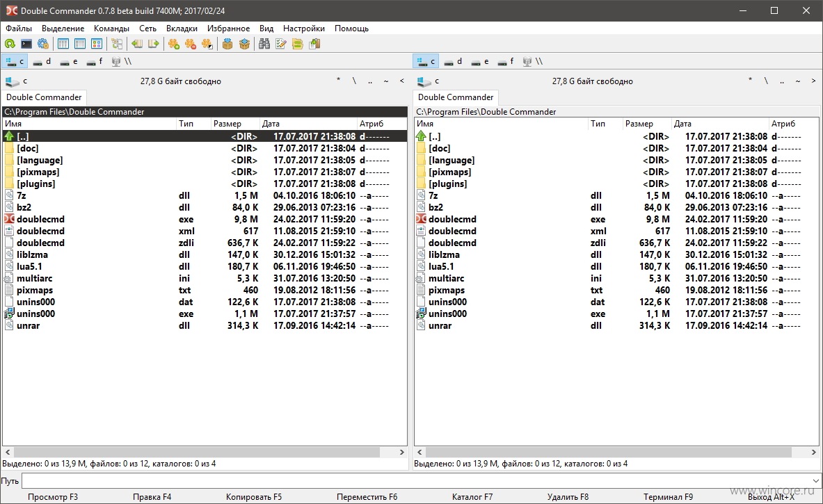Screen dimensions: 823x504
Task: Click the invert selection toolbar icon
Action: pos(207,44)
